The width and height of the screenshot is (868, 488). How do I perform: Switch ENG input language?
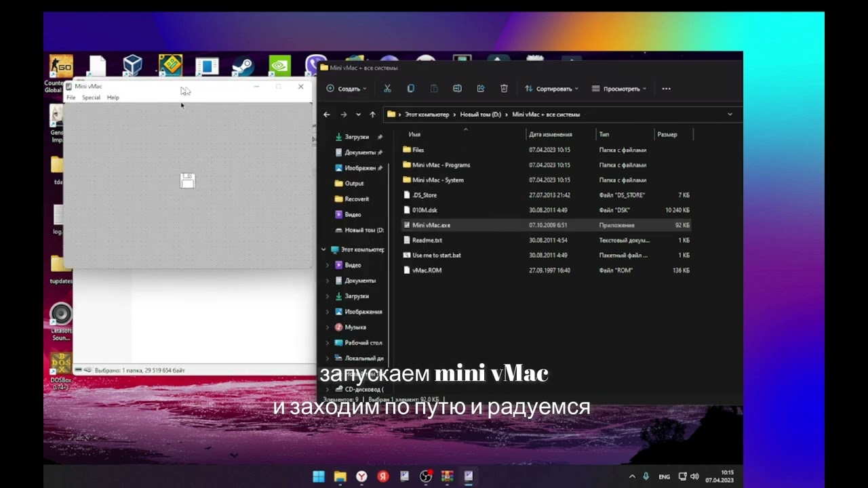pos(664,476)
